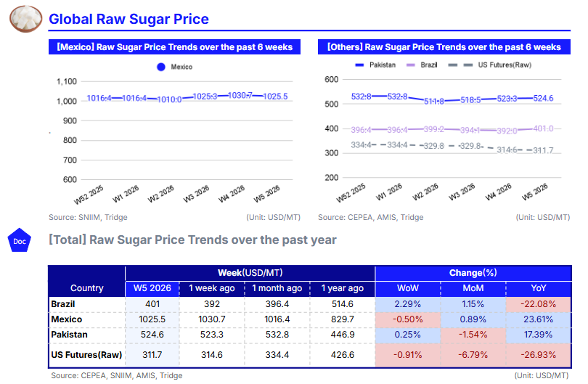Viewport: 588px width, 384px height.
Task: Click US Futures -26.93% YoY cell
Action: point(539,354)
